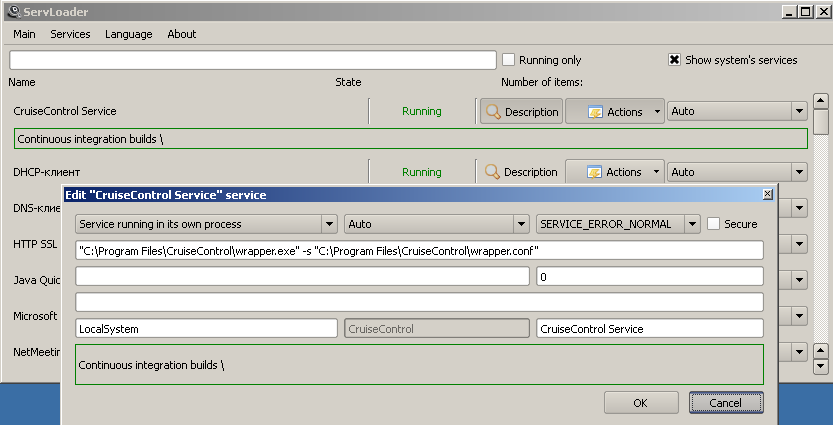Image resolution: width=833 pixels, height=425 pixels.
Task: Click the CruiseControl Service display name field
Action: pos(650,328)
